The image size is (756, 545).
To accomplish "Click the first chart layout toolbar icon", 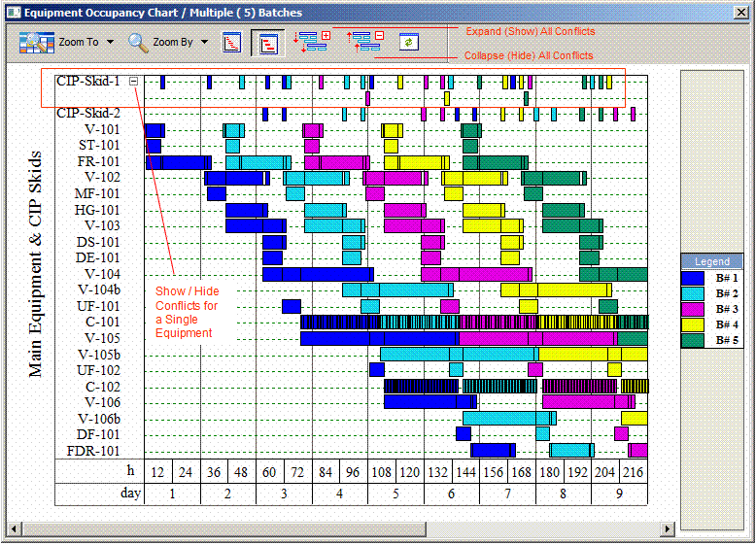I will pyautogui.click(x=232, y=43).
